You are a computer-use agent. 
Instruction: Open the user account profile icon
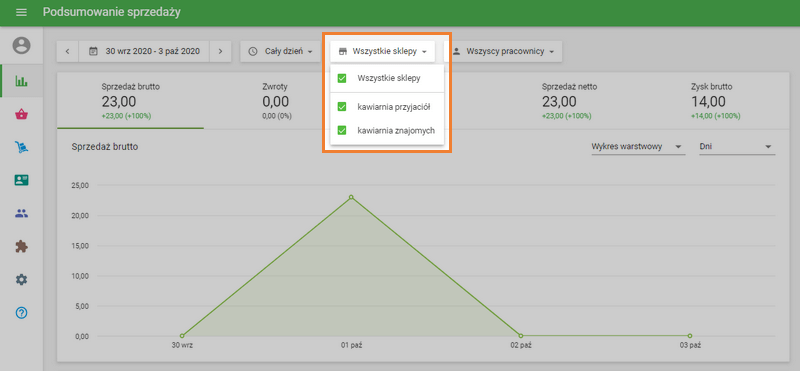21,45
